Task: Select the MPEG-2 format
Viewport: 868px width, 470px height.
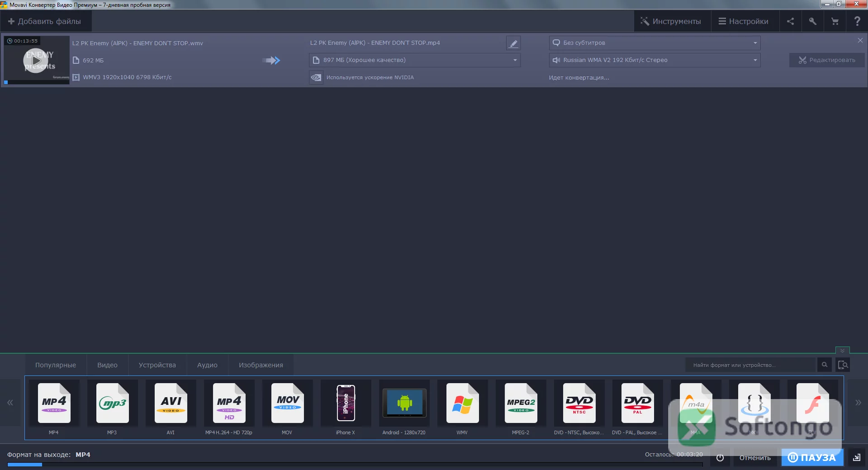Action: [x=521, y=404]
